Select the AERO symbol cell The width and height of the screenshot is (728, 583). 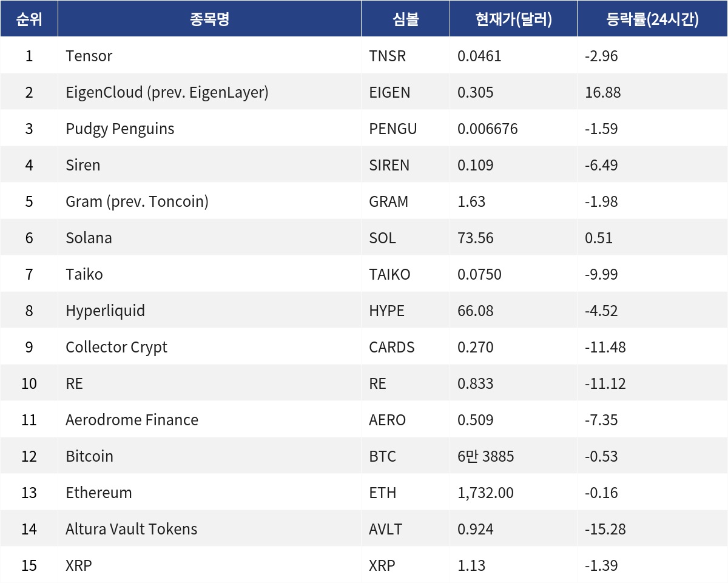[x=405, y=420]
